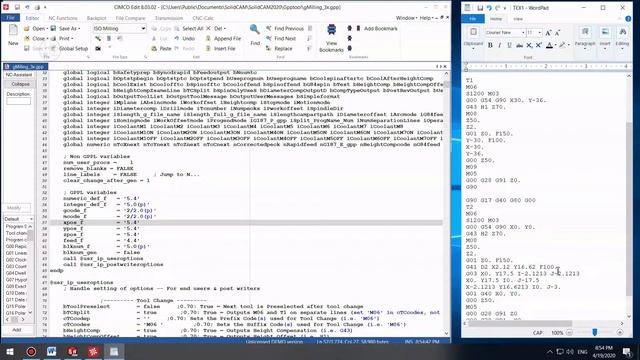Open the Help menu in CIMCO
640x360 pixels.
[426, 18]
